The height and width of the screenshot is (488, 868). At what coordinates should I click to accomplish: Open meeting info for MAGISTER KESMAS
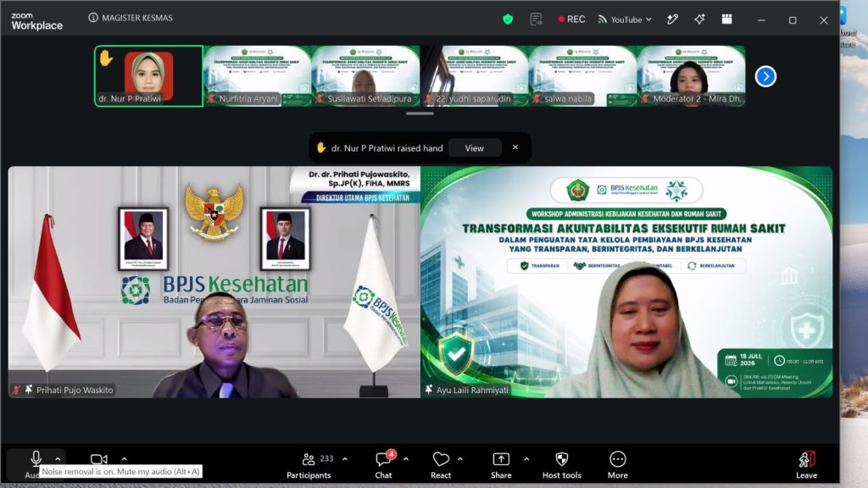tap(131, 18)
